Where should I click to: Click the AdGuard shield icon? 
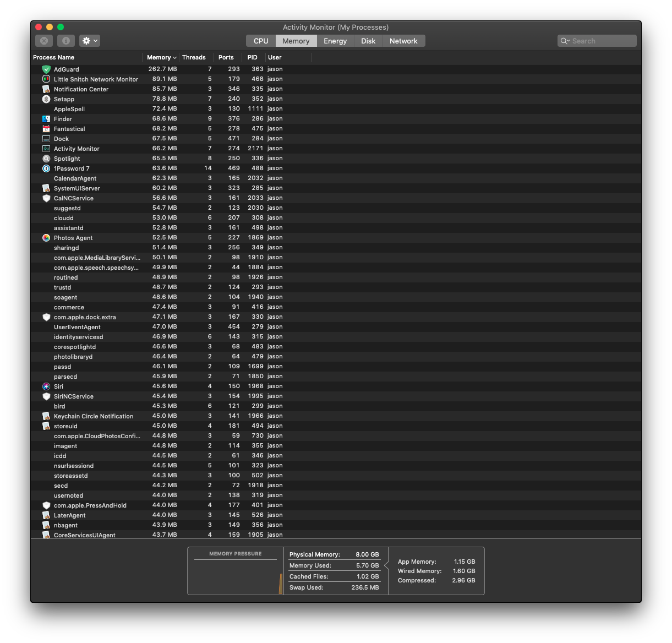point(46,69)
